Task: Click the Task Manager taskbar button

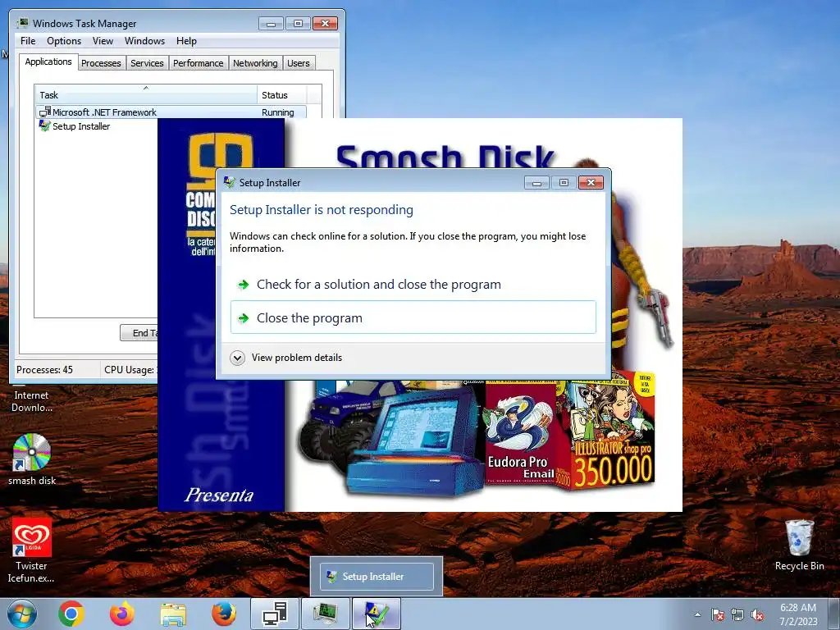Action: click(326, 614)
